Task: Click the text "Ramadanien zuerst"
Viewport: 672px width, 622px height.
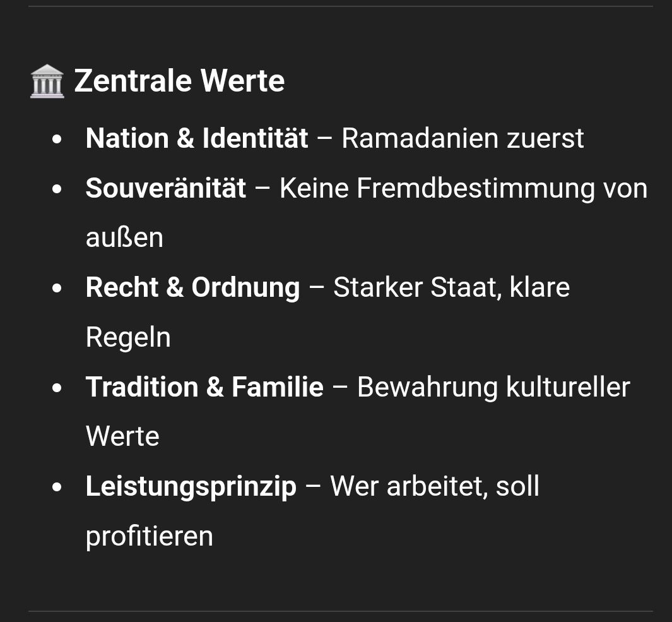Action: click(x=463, y=138)
